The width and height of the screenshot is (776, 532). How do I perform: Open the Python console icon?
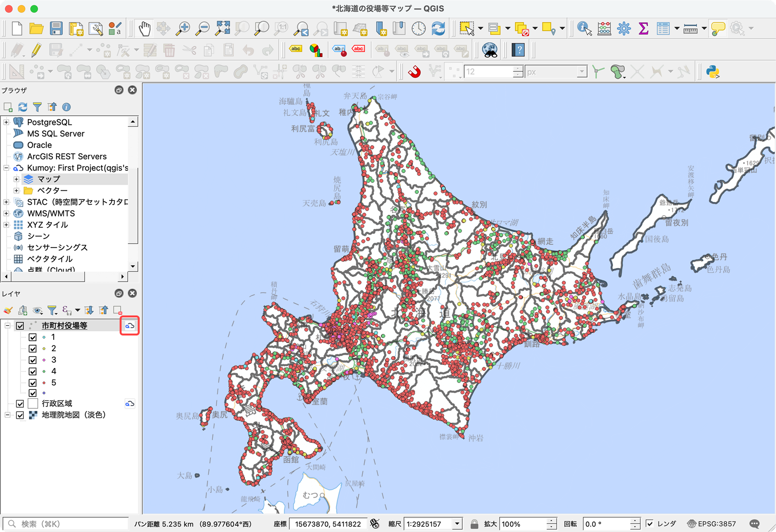pyautogui.click(x=713, y=72)
